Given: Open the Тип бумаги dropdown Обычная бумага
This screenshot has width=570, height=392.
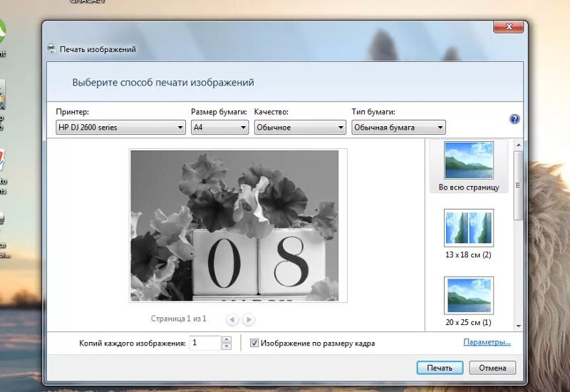Looking at the screenshot, I should pyautogui.click(x=398, y=128).
